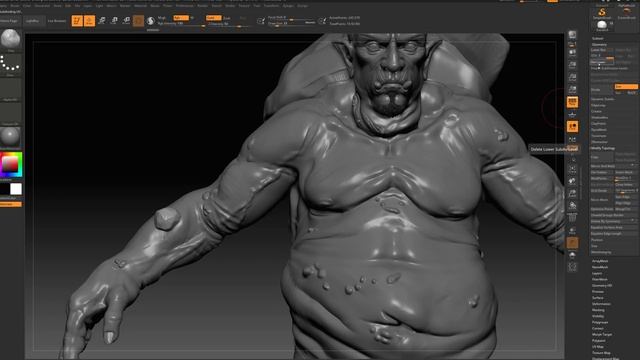Toggle Edit mode button in top shelf
Image resolution: width=640 pixels, height=360 pixels.
[x=77, y=20]
